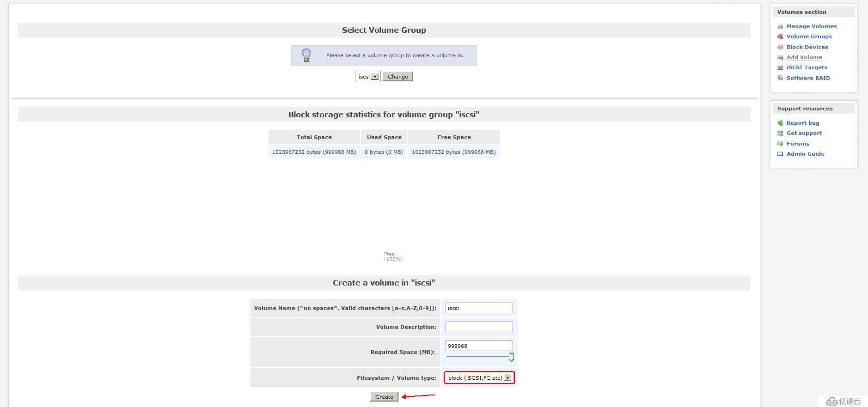Click the Total Space column header
The width and height of the screenshot is (868, 407).
click(314, 137)
